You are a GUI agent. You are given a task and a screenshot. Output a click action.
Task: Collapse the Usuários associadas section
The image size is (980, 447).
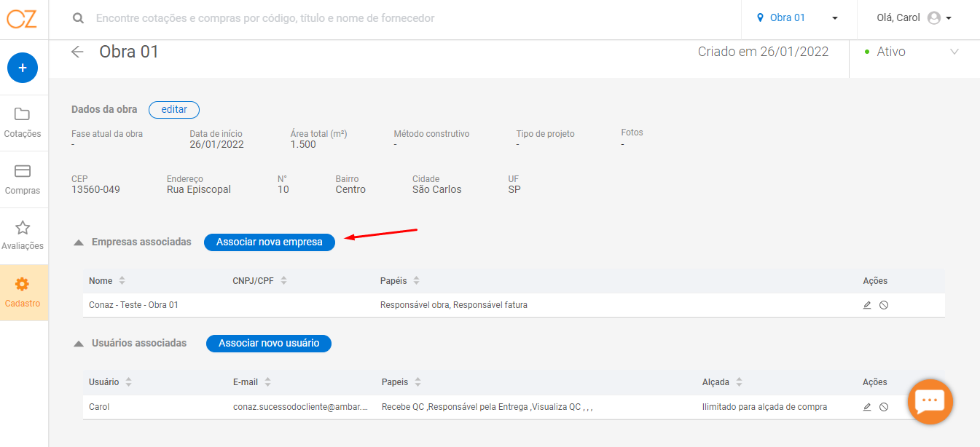click(79, 344)
